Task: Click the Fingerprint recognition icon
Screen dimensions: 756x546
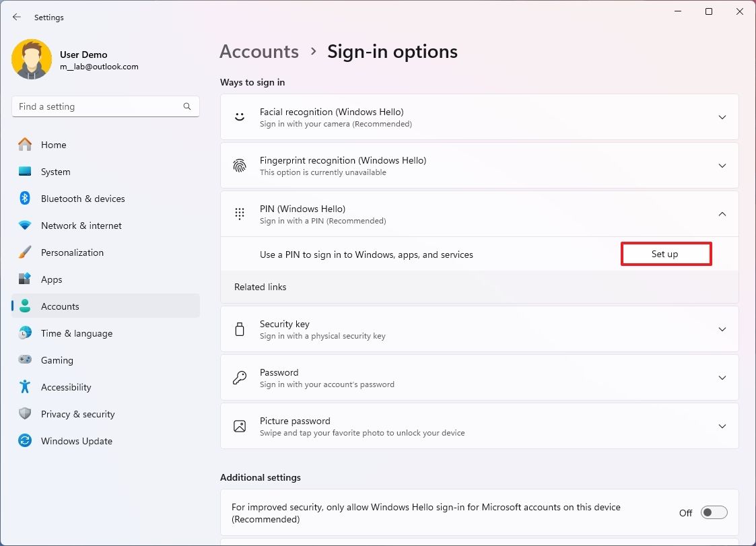Action: 239,165
